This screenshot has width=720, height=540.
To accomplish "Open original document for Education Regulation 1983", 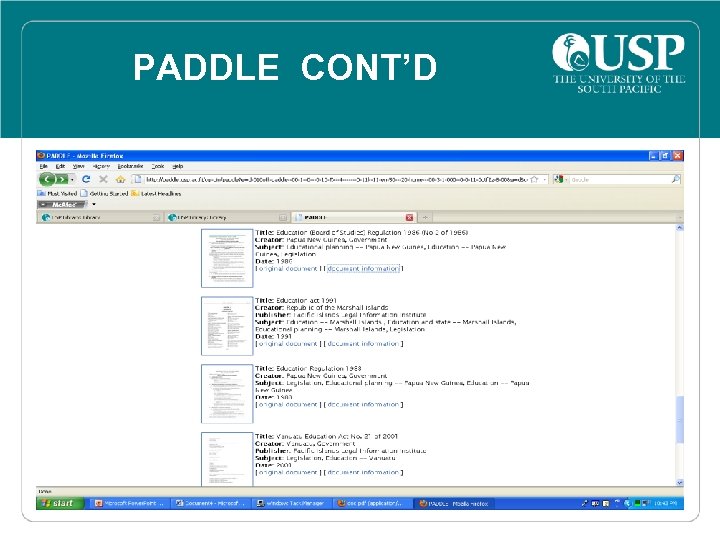I will coord(287,405).
